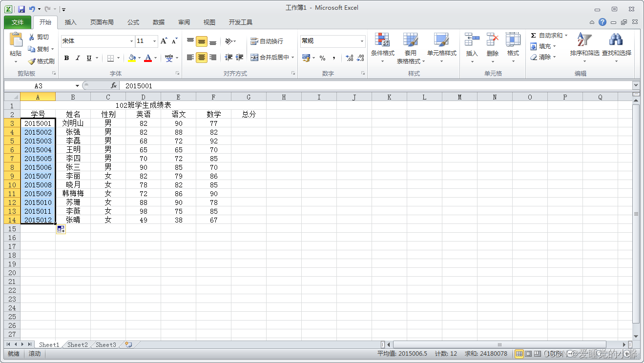
Task: Switch to Page Layout view in status bar
Action: [528, 354]
